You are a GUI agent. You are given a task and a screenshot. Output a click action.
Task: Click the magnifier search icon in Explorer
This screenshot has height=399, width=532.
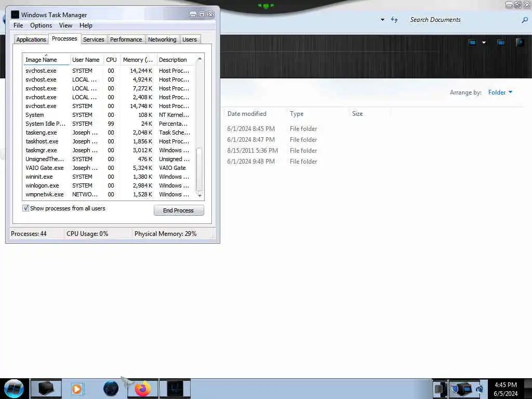click(x=525, y=20)
